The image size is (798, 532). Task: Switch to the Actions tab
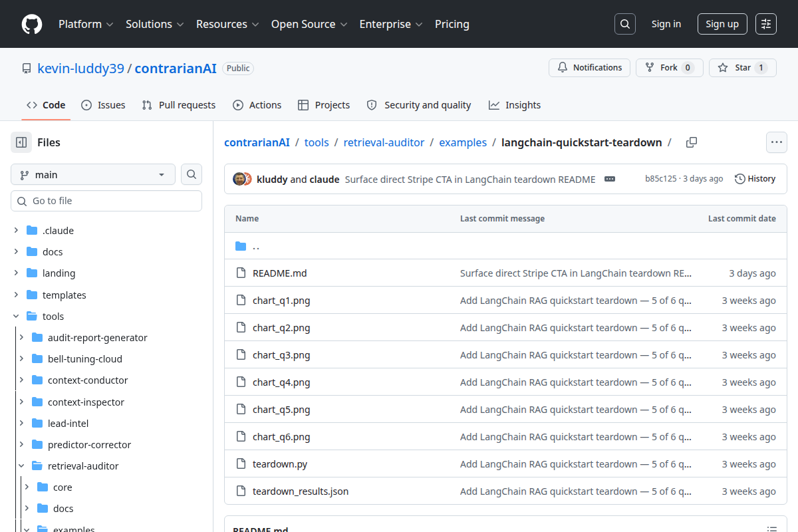pyautogui.click(x=257, y=105)
